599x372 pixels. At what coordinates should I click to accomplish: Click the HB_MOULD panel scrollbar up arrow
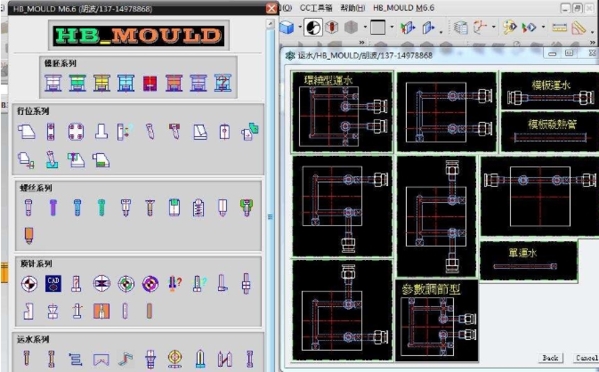[x=270, y=23]
